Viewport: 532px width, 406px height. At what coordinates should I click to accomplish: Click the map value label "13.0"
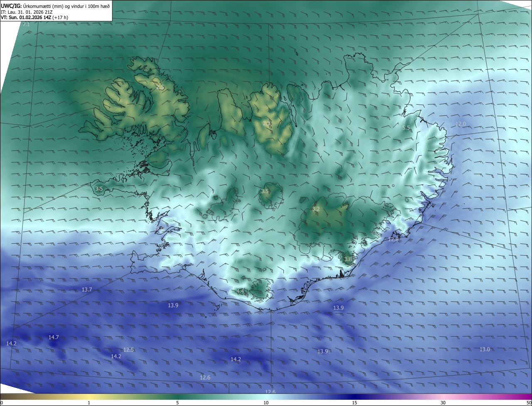pyautogui.click(x=485, y=350)
